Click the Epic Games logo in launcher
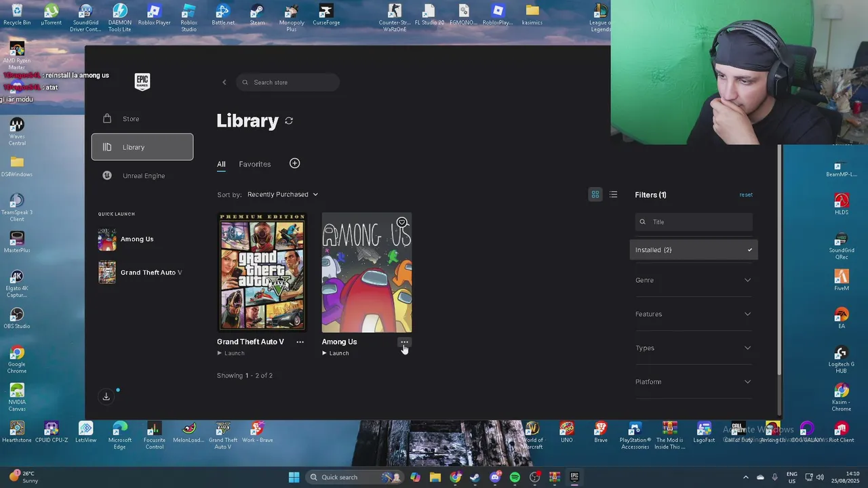Viewport: 868px width, 488px height. [x=142, y=81]
